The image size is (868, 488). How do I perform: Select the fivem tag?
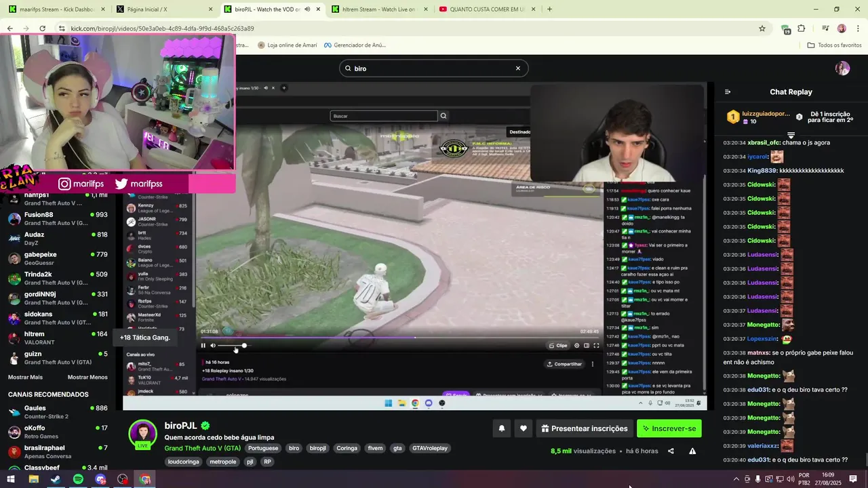pyautogui.click(x=375, y=448)
